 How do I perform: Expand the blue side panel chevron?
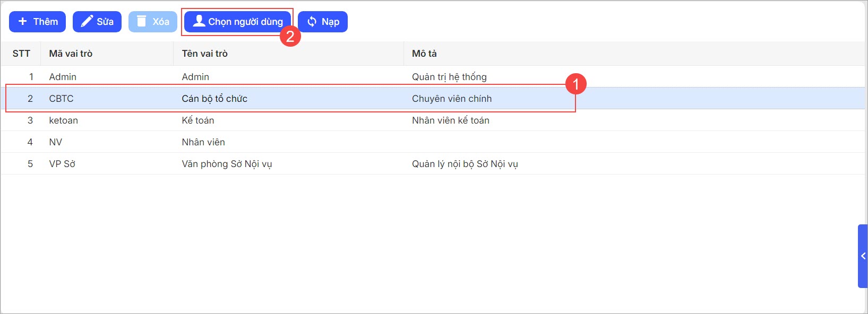863,256
